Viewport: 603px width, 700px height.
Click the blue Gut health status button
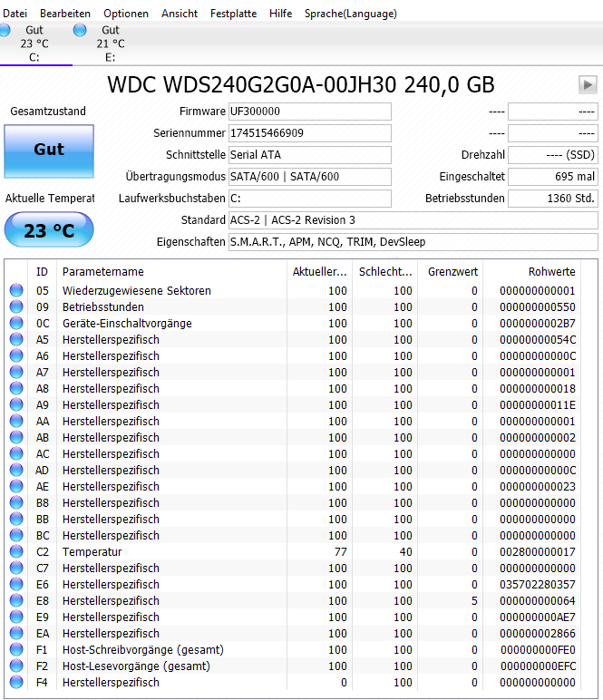click(49, 151)
